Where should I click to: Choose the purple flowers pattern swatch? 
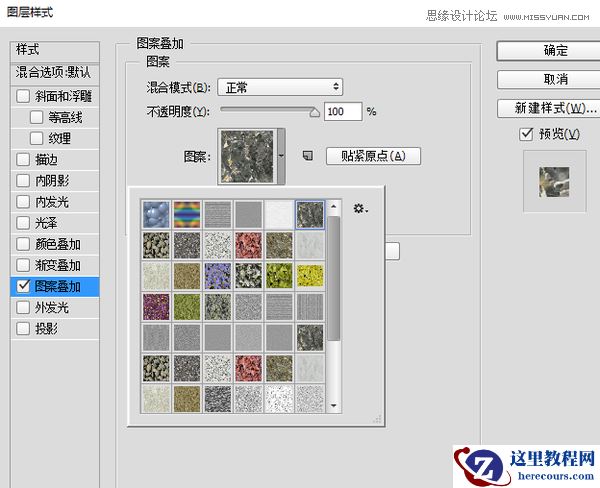point(218,276)
